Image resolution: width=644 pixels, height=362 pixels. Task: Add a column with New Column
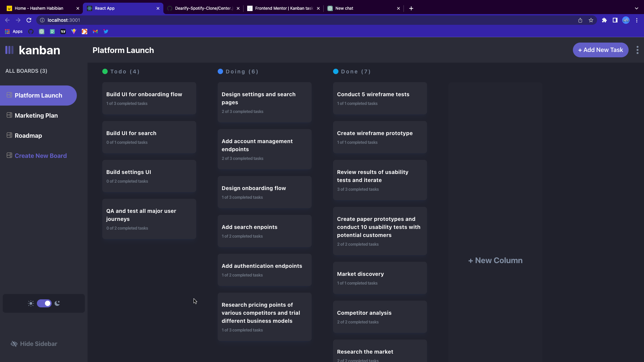[x=495, y=260]
